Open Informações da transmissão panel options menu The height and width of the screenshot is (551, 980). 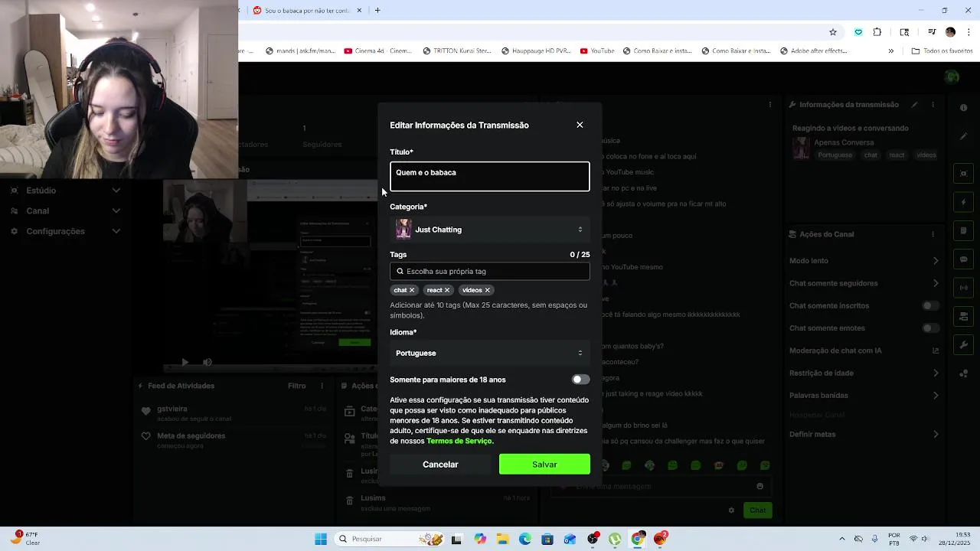click(933, 105)
